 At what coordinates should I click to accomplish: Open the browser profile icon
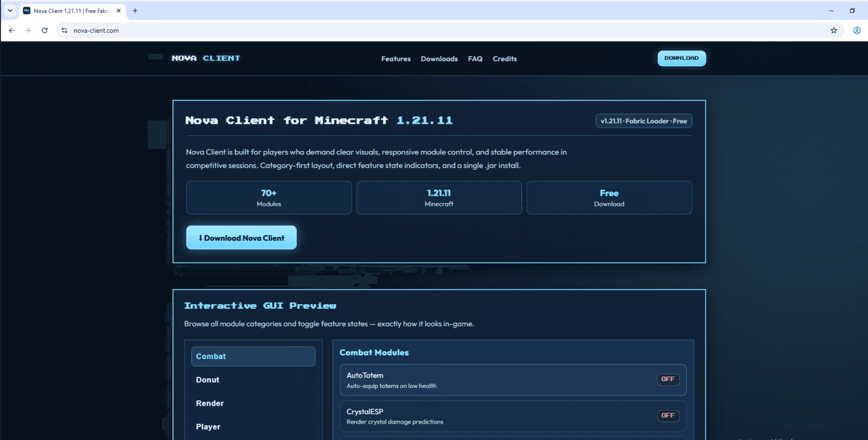857,31
